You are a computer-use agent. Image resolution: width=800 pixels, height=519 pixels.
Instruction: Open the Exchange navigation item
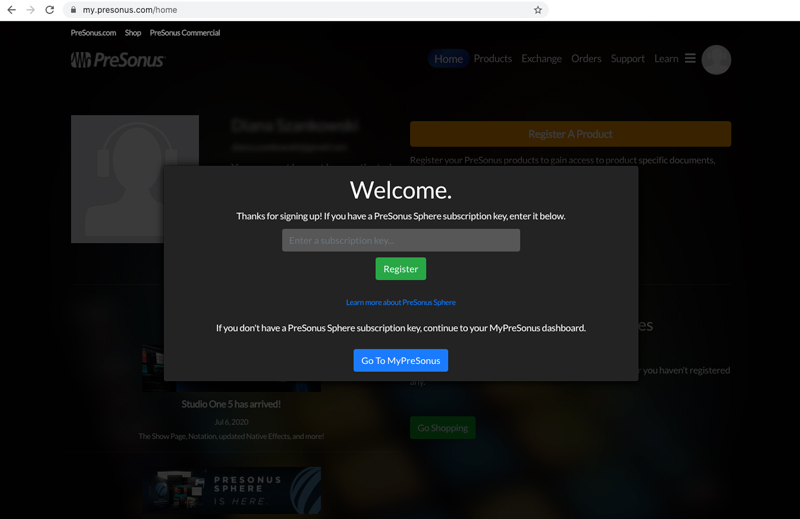pyautogui.click(x=541, y=59)
